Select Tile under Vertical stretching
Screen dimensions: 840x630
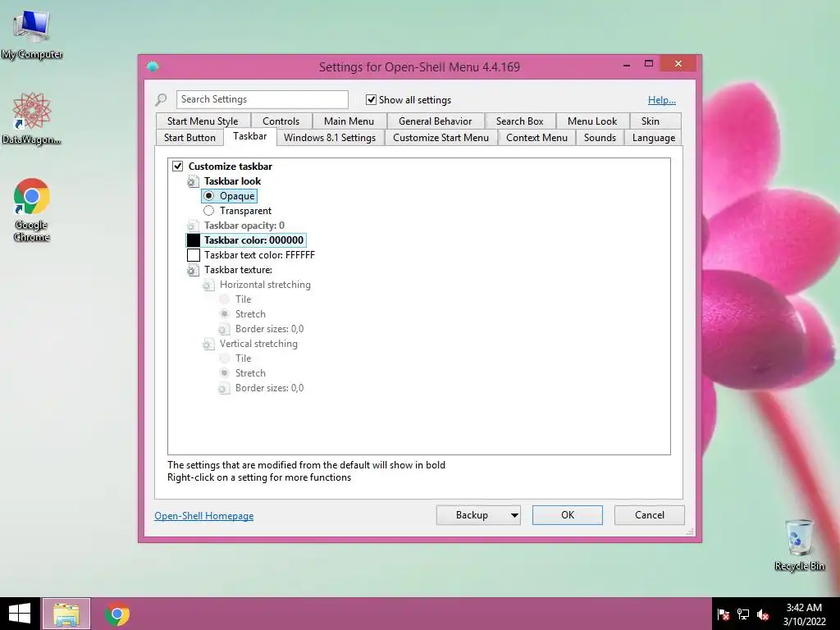pos(225,358)
